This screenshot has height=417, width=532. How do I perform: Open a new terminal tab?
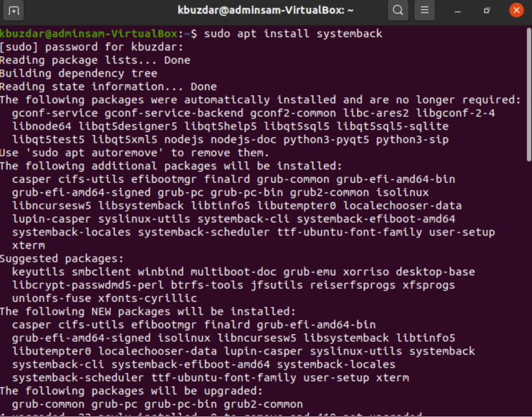click(x=14, y=10)
